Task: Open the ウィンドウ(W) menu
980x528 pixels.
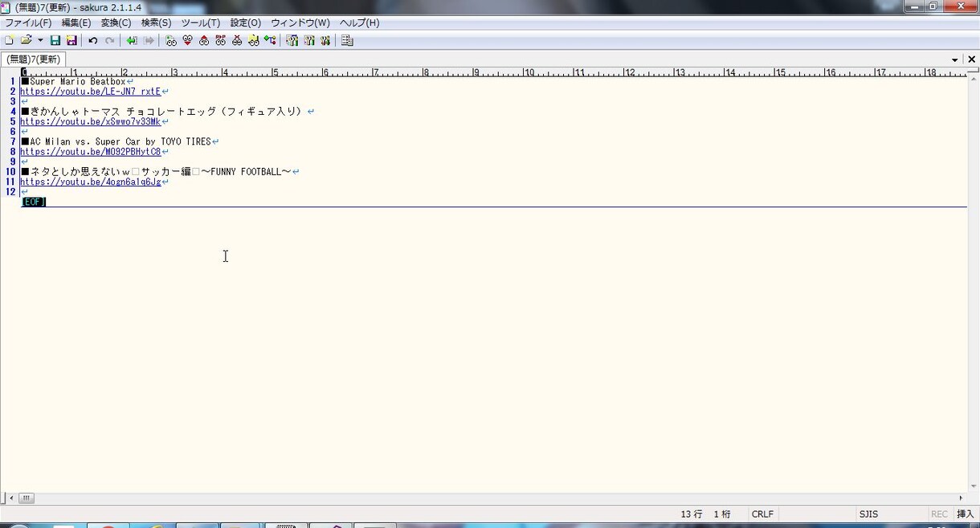Action: (300, 23)
